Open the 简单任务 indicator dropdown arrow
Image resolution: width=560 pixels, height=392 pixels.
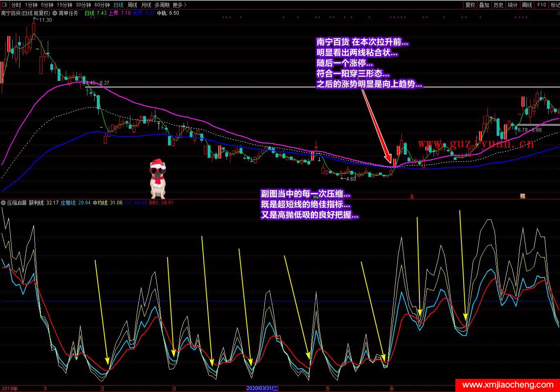tap(55, 13)
